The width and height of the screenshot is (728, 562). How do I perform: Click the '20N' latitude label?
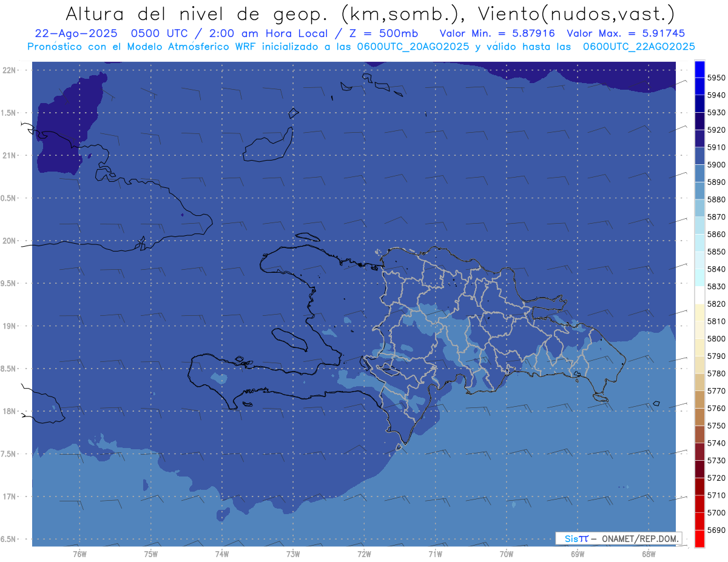9,241
